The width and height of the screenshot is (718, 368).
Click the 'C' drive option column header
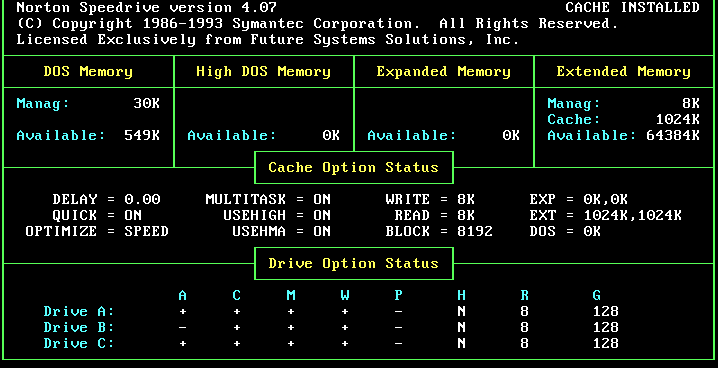click(x=236, y=296)
